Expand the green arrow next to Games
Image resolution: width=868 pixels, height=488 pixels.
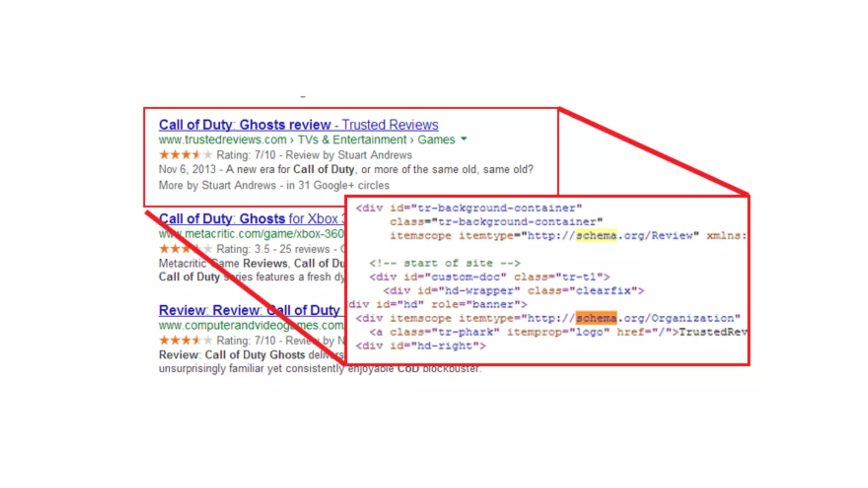click(464, 139)
